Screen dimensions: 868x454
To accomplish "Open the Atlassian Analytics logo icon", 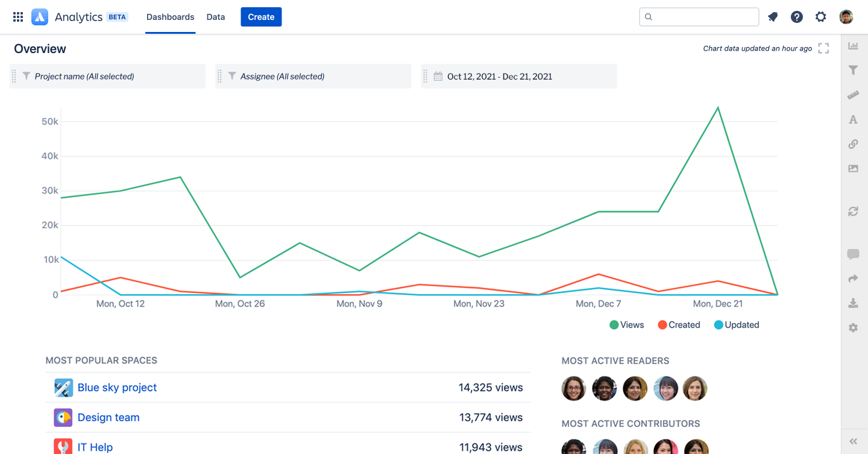I will pos(40,16).
